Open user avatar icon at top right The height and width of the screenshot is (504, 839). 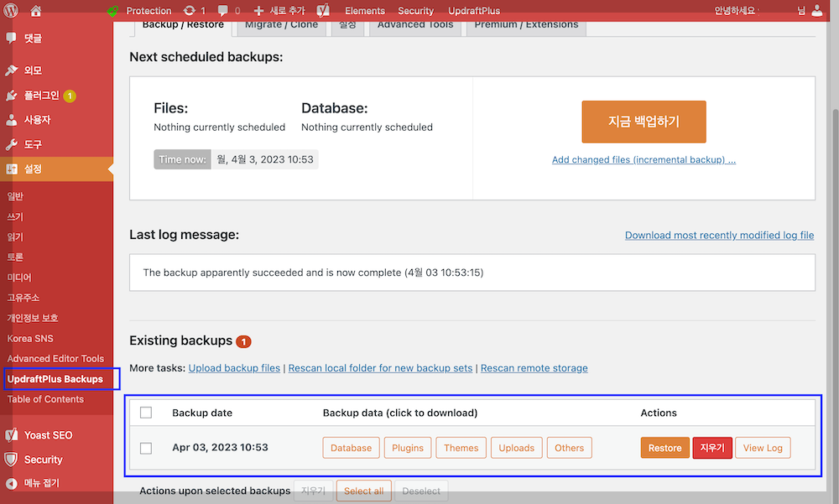pyautogui.click(x=817, y=10)
